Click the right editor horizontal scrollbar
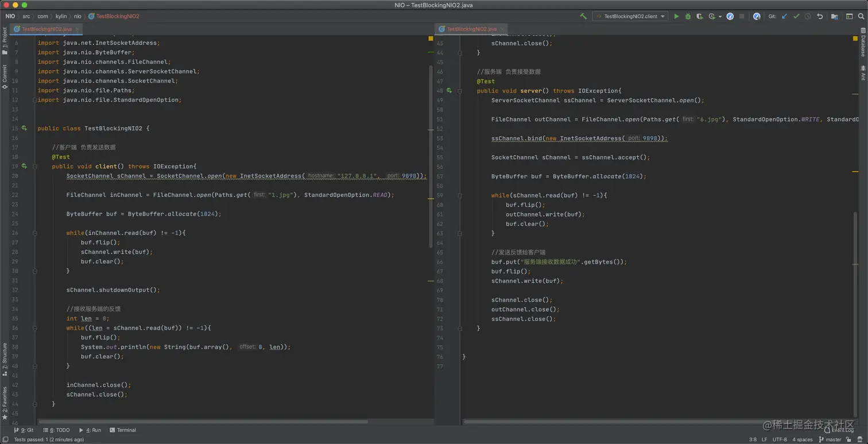This screenshot has width=868, height=444. [629, 422]
